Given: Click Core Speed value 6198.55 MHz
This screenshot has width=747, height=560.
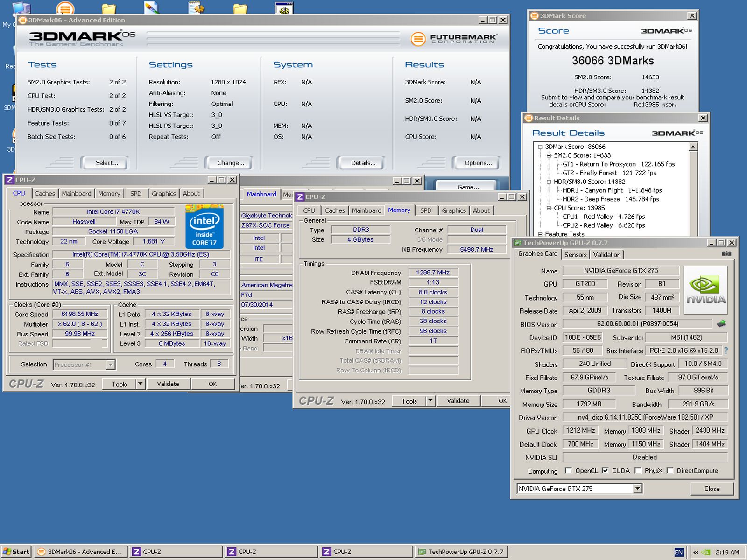Looking at the screenshot, I should click(x=80, y=314).
